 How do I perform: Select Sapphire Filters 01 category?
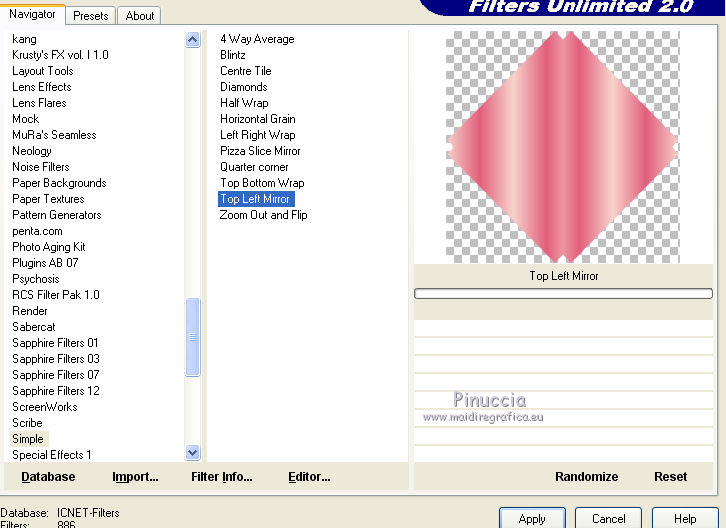(x=55, y=343)
